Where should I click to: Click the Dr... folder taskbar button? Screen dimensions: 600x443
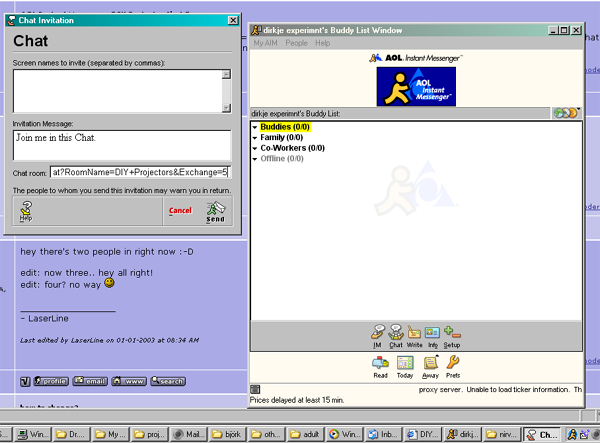coord(70,434)
